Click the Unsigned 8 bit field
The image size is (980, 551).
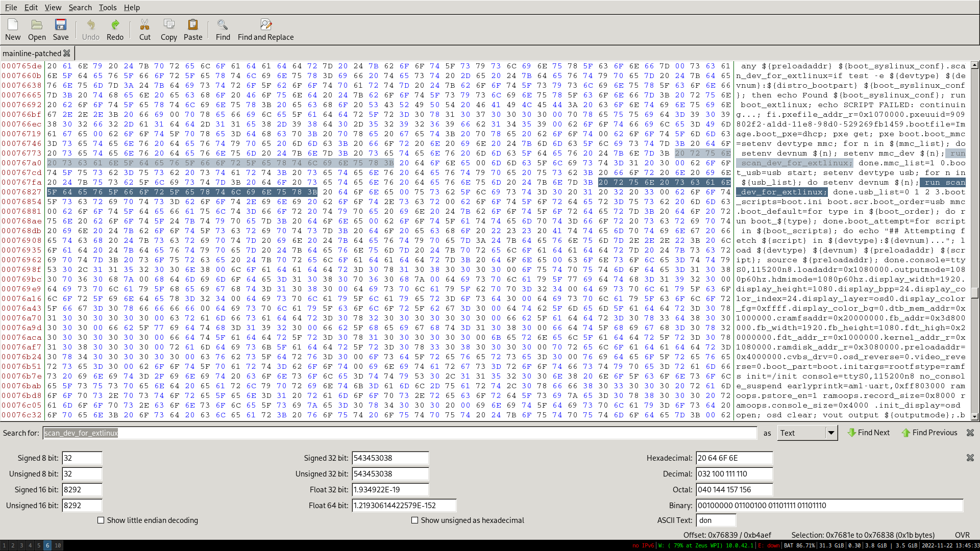pyautogui.click(x=82, y=474)
